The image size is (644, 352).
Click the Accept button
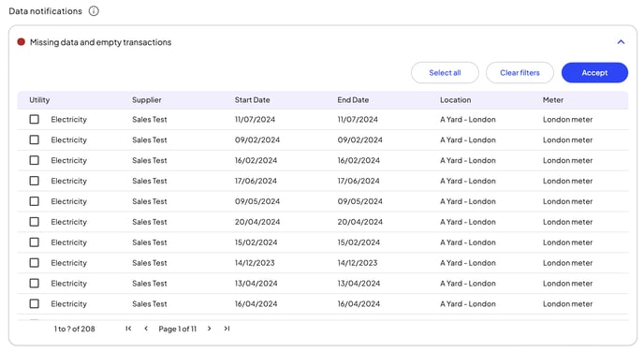(x=594, y=73)
